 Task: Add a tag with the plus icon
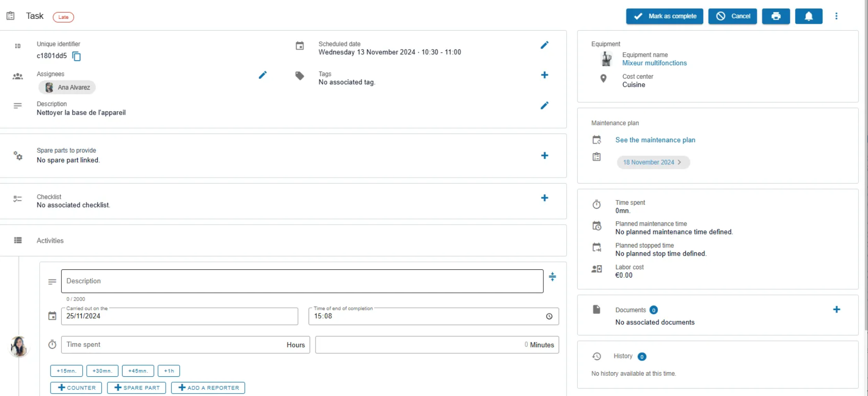tap(545, 75)
